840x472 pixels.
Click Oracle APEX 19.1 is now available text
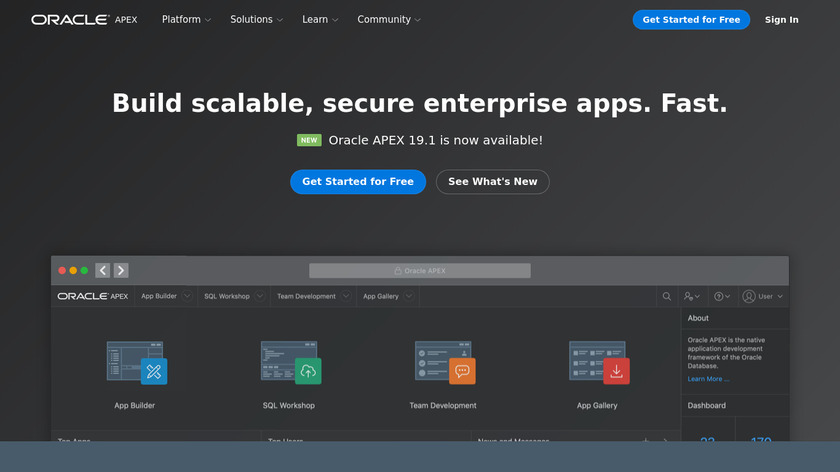pos(436,140)
